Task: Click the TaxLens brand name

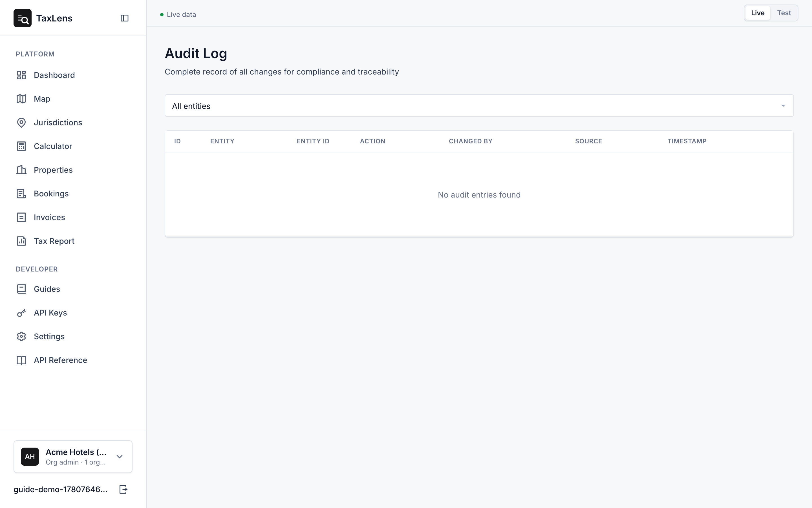Action: pyautogui.click(x=54, y=18)
